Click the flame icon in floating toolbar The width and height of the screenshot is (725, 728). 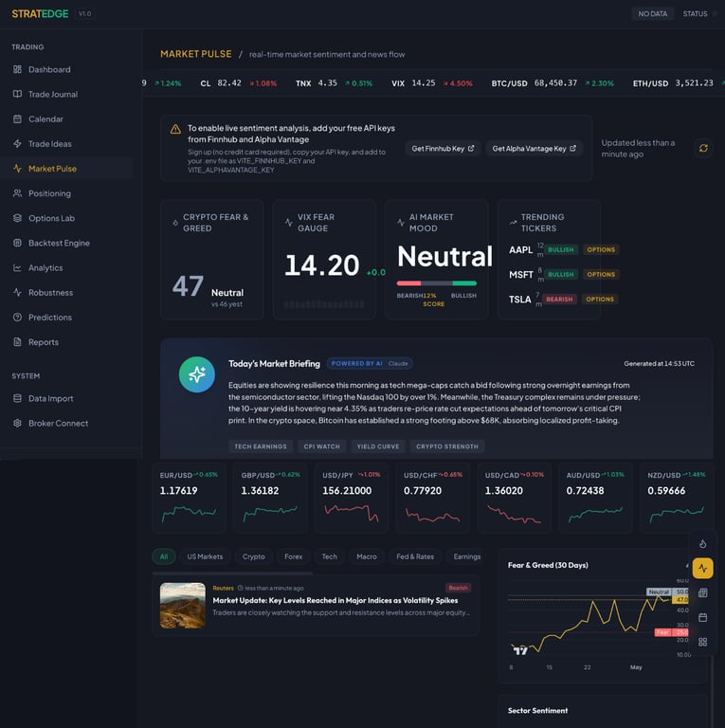click(x=702, y=544)
